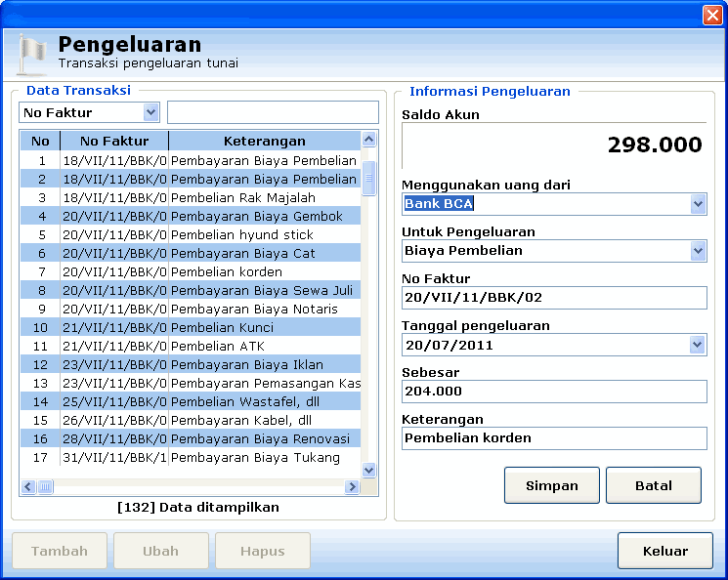Select row Pembelian ATK
This screenshot has width=728, height=580.
[191, 346]
